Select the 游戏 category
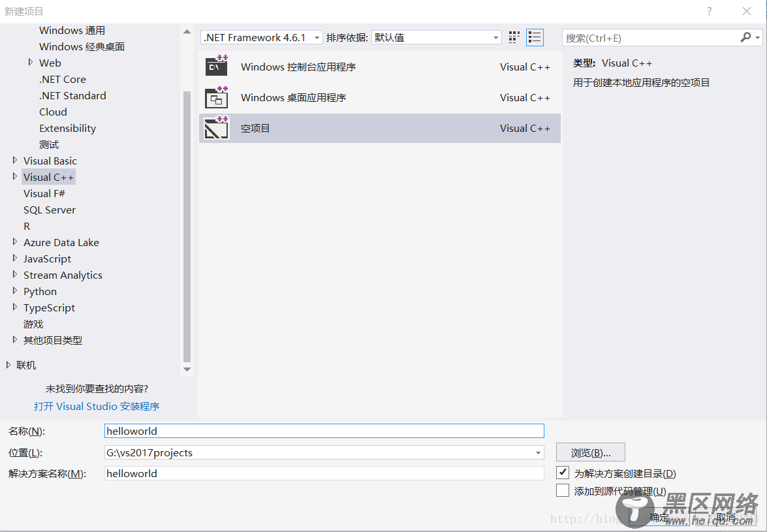 tap(33, 324)
